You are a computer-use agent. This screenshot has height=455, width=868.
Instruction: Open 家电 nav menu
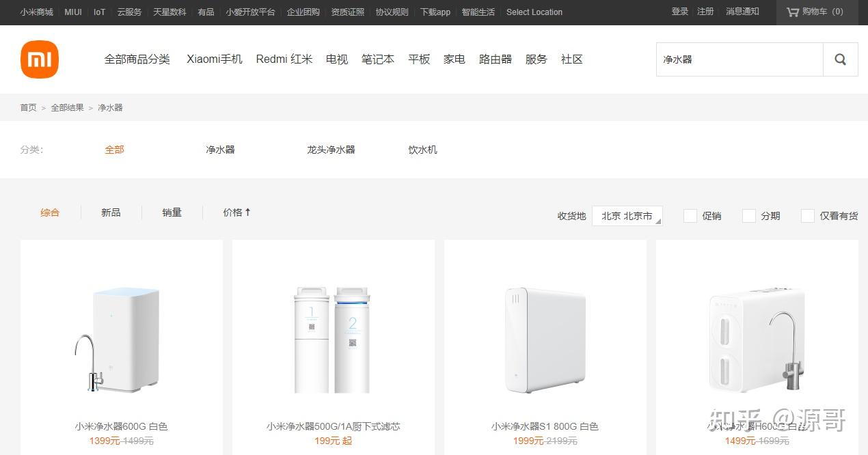click(x=455, y=59)
